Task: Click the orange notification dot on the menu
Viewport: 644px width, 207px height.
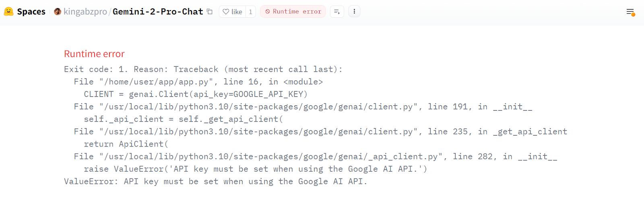Action: 633,14
